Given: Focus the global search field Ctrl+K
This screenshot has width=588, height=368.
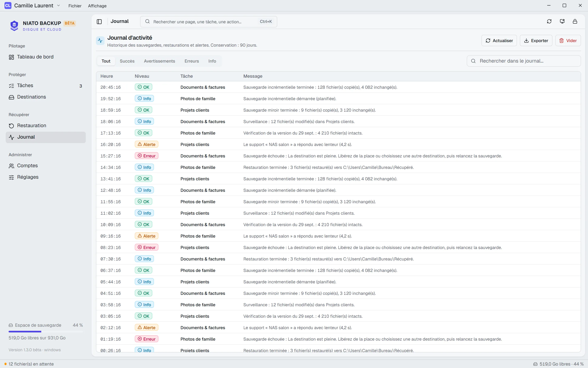Looking at the screenshot, I should [208, 22].
